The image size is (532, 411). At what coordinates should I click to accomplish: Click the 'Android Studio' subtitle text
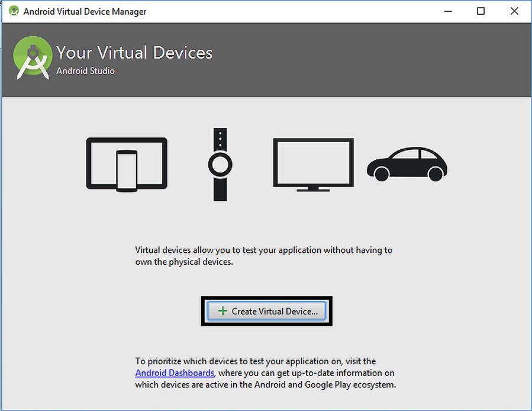(85, 70)
